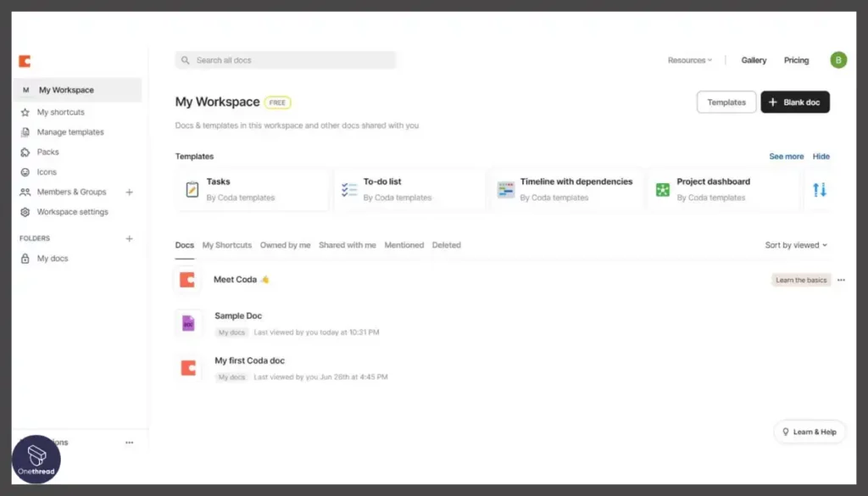The image size is (868, 496).
Task: Switch to Owned by me tab
Action: (x=285, y=245)
